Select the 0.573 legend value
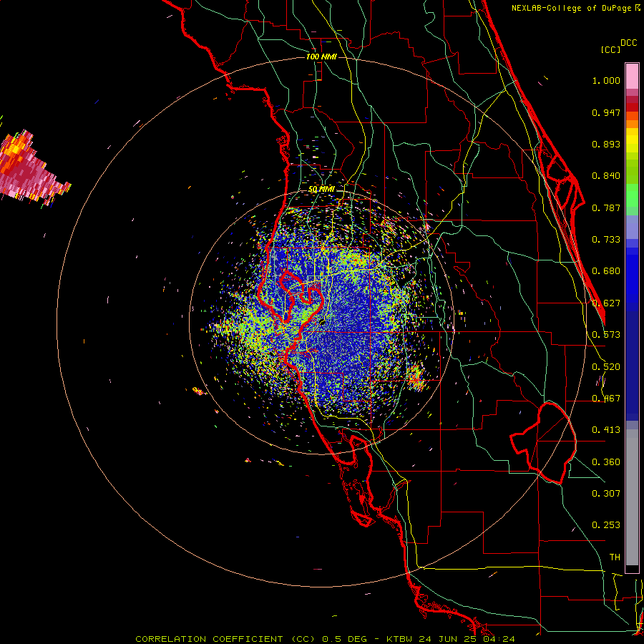The image size is (644, 644). (606, 335)
